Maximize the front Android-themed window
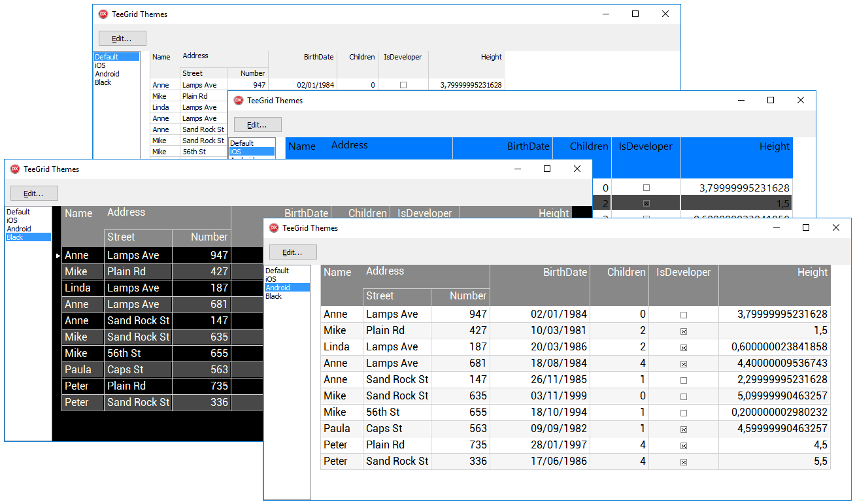Viewport: 855px width, 504px height. (806, 227)
